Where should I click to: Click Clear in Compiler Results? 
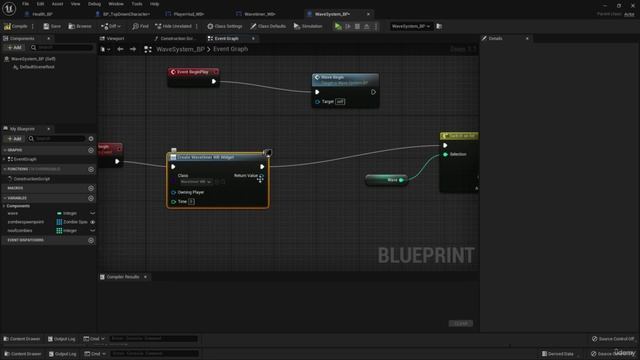point(460,323)
